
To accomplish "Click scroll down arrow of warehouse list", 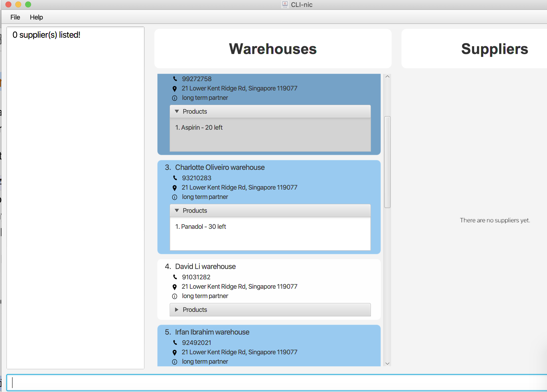I will pyautogui.click(x=387, y=363).
